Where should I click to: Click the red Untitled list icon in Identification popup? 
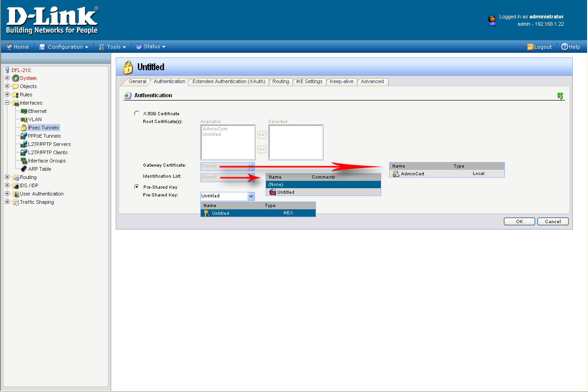[272, 192]
